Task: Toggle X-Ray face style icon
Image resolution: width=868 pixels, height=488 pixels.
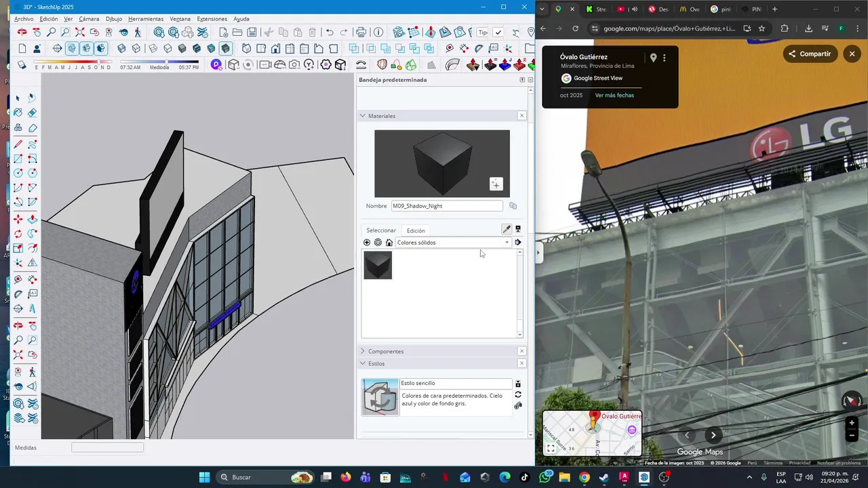Action: tap(121, 48)
